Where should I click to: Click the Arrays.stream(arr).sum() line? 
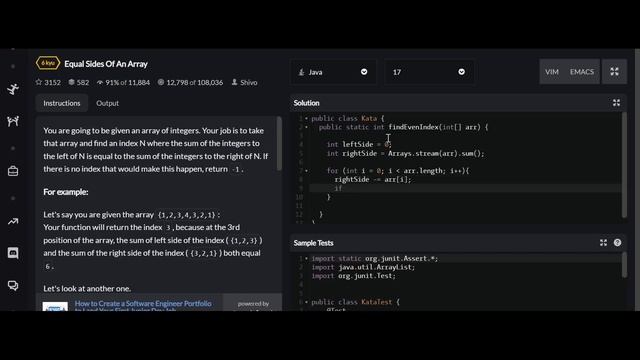point(405,153)
